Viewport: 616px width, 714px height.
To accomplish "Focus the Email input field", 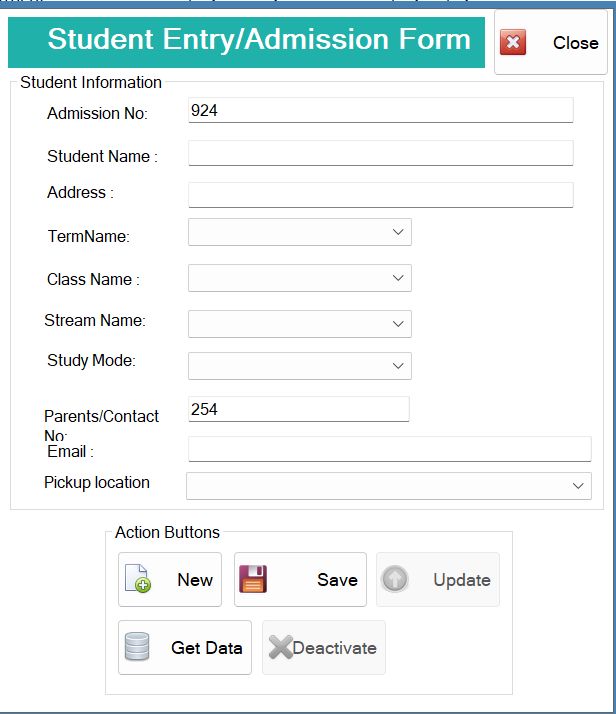I will tap(390, 449).
